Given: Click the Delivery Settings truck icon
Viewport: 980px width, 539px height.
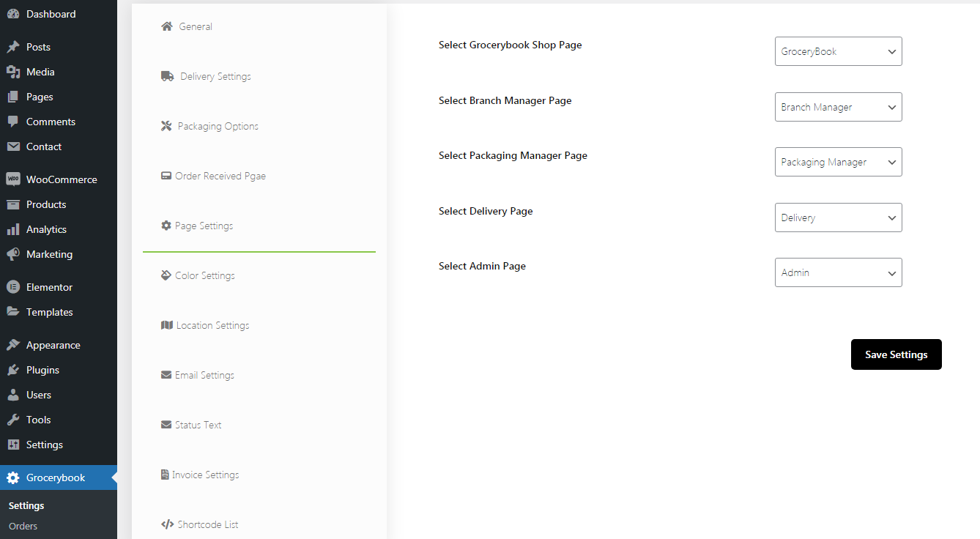Looking at the screenshot, I should coord(168,76).
